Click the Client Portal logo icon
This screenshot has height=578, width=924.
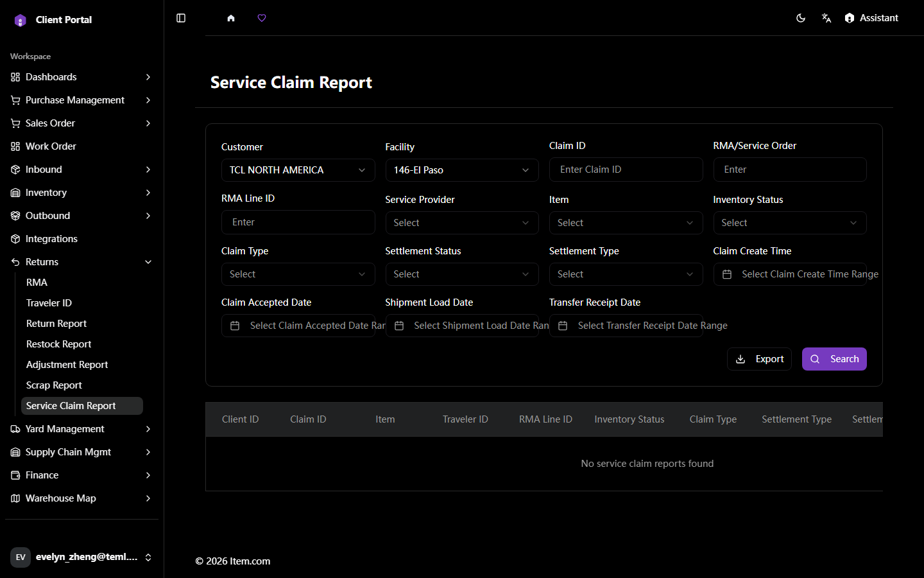(21, 20)
